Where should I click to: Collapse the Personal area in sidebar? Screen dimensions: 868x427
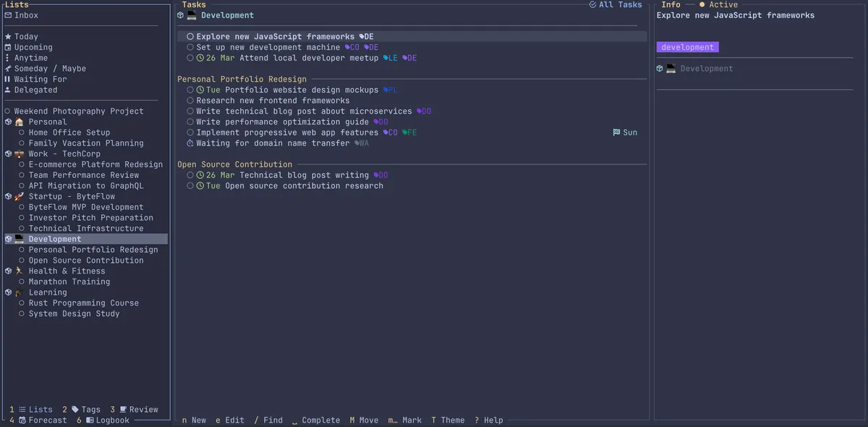[x=8, y=122]
